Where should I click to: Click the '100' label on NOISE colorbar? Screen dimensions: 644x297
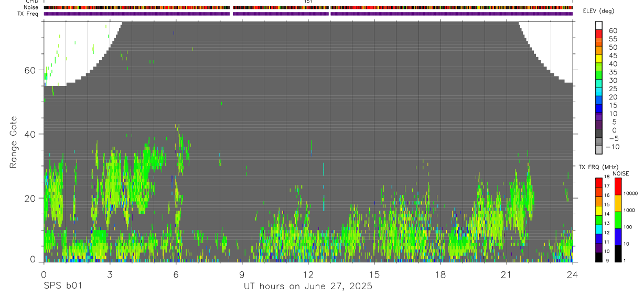[629, 227]
